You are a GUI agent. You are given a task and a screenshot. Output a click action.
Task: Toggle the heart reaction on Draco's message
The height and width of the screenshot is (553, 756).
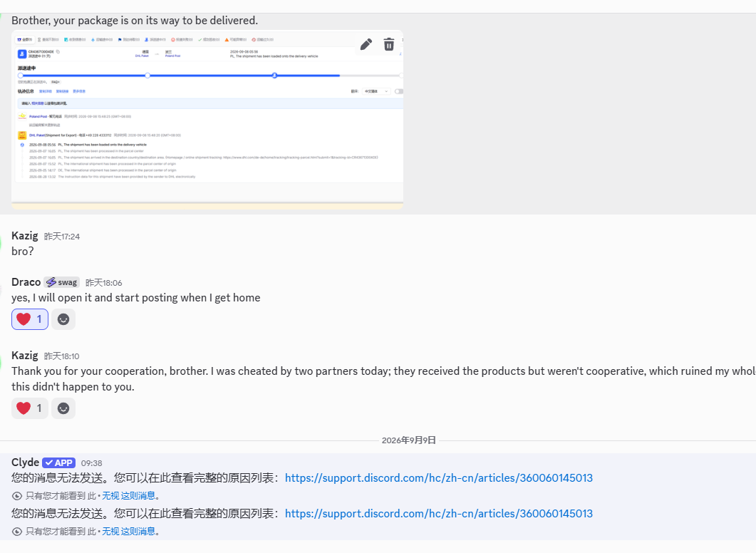[30, 319]
